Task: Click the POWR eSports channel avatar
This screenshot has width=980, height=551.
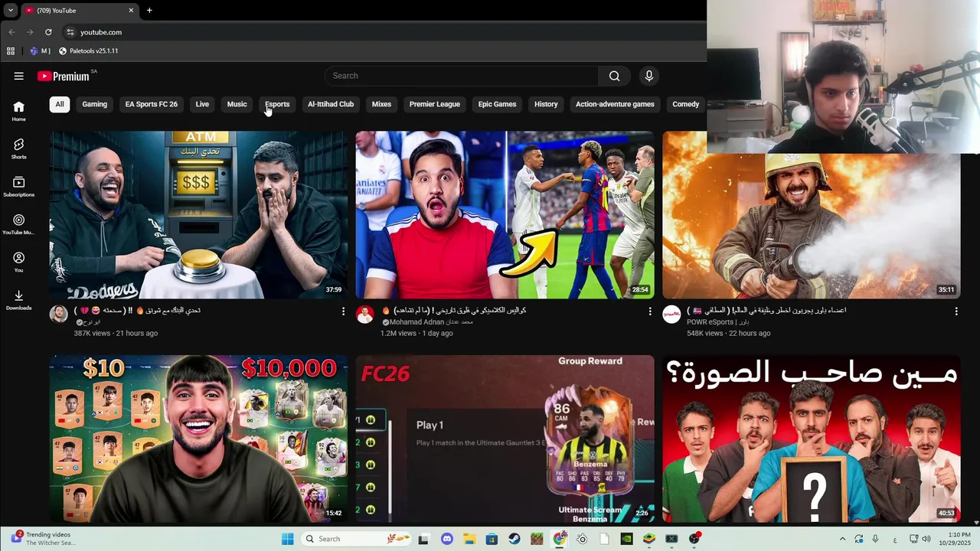Action: [671, 315]
